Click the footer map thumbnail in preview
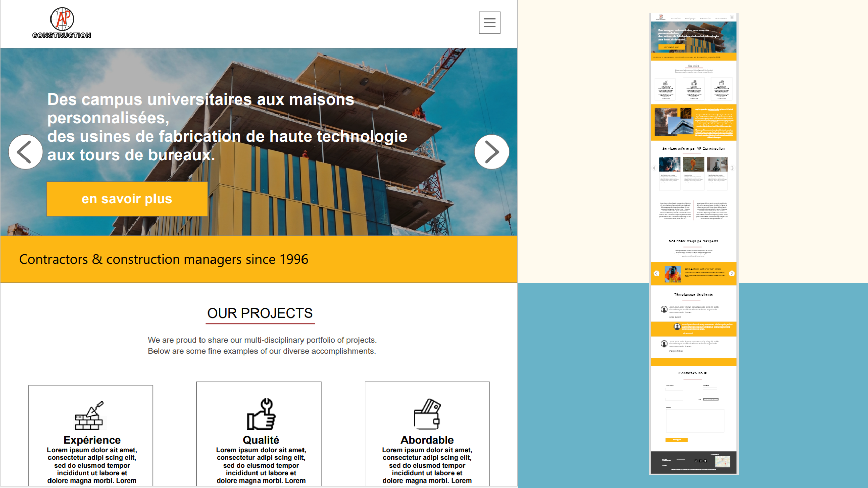Viewport: 868px width, 488px height. tap(722, 461)
